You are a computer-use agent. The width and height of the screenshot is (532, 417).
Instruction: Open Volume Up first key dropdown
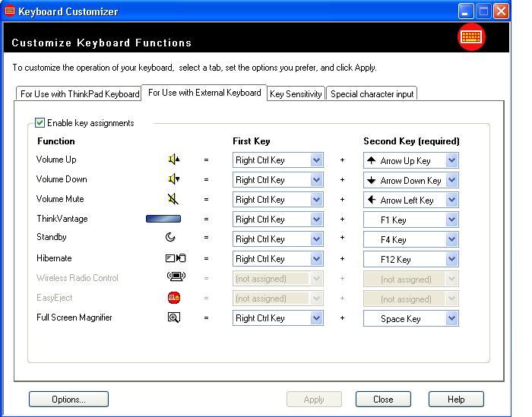(x=317, y=160)
